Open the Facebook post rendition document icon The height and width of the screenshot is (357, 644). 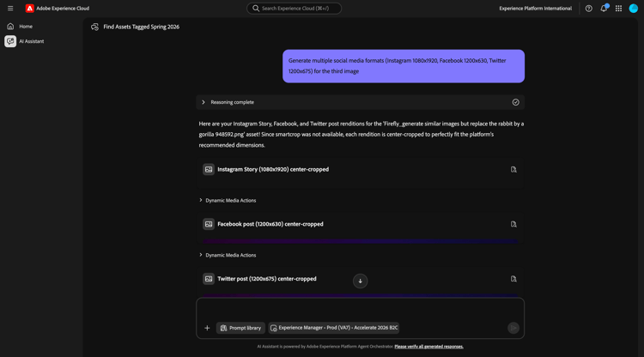[x=513, y=224]
